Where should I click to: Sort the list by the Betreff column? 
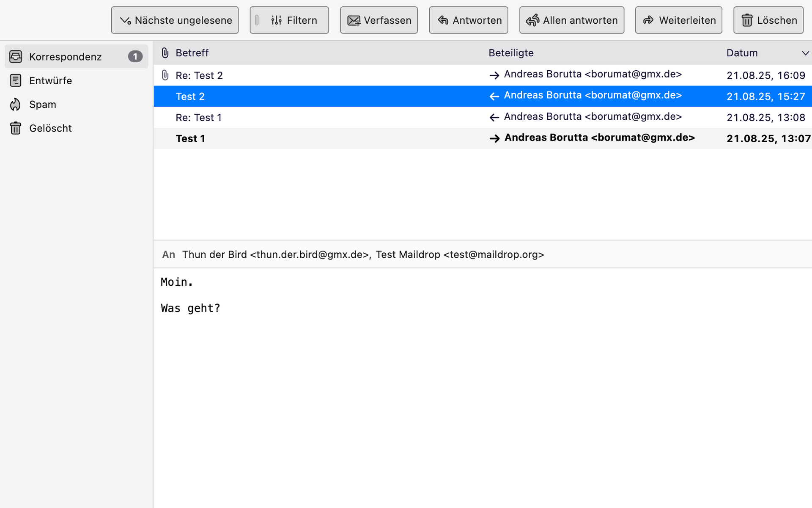192,53
